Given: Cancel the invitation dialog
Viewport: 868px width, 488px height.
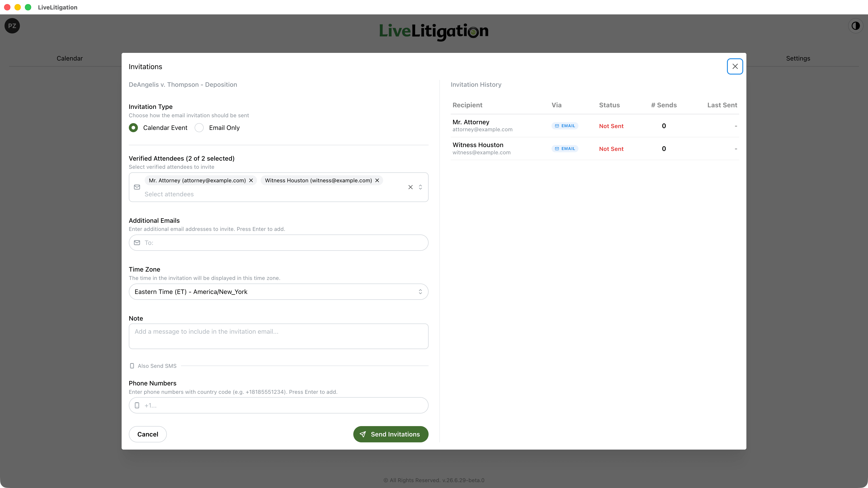Looking at the screenshot, I should click(148, 434).
